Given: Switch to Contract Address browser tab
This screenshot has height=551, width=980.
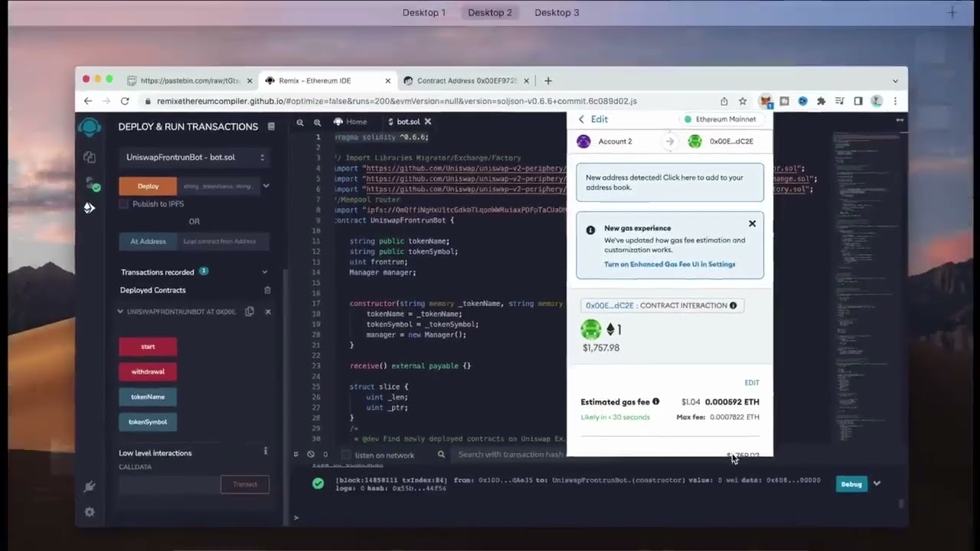Looking at the screenshot, I should click(465, 80).
